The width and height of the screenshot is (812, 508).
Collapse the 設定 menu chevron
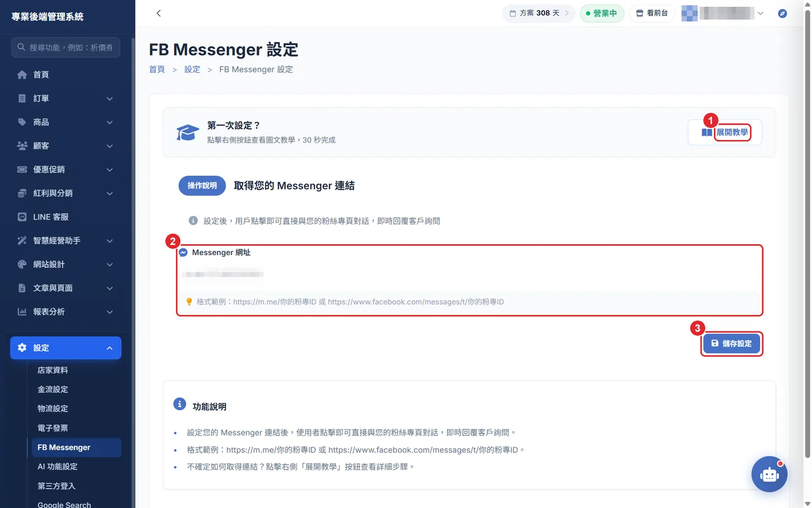109,348
